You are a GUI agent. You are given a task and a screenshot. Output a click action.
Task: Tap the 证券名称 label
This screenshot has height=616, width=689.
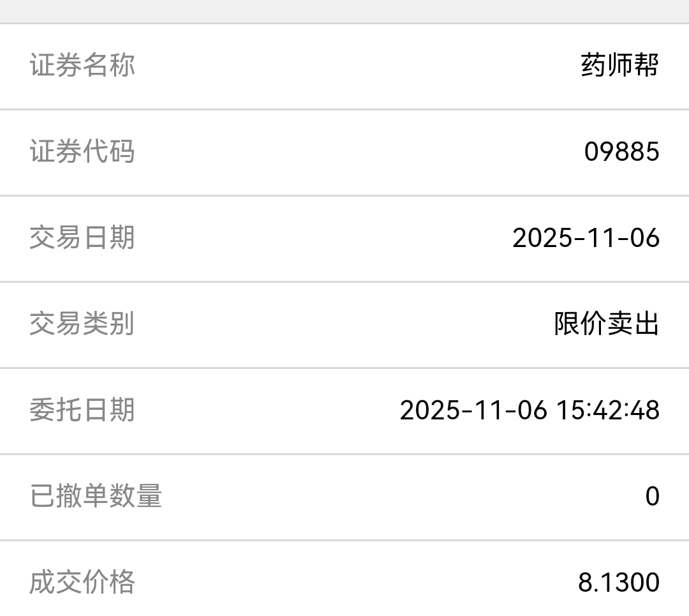coord(82,65)
